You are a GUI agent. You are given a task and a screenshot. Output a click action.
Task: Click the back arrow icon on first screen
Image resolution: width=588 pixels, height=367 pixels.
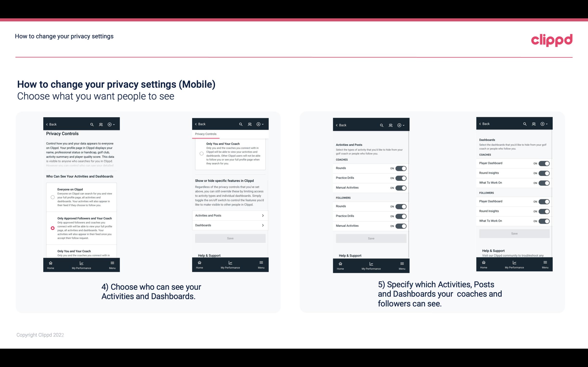coord(47,124)
